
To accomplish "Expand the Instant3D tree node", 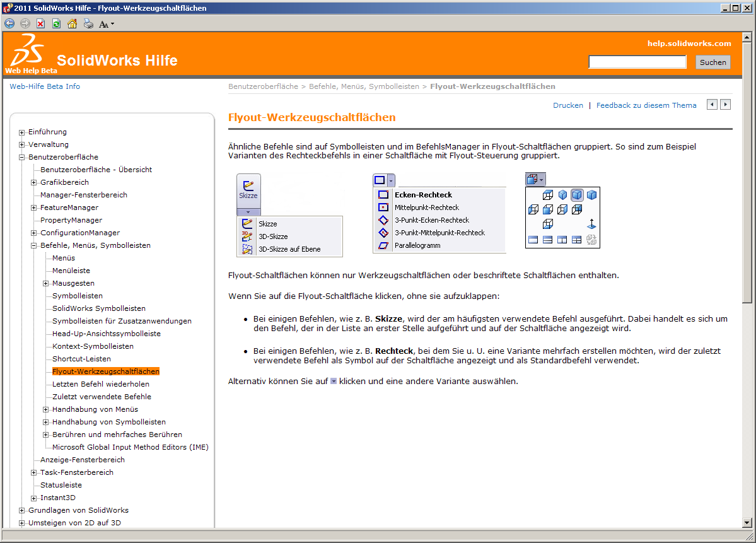I will coord(34,498).
